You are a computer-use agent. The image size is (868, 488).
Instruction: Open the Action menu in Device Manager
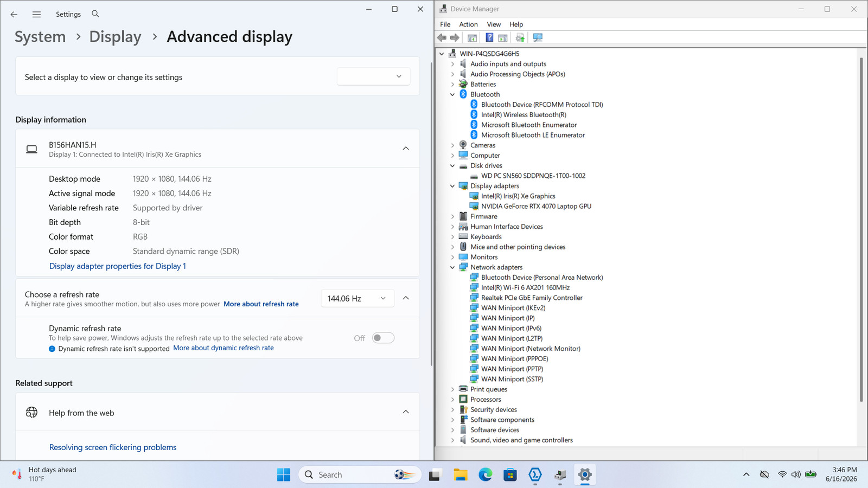468,24
